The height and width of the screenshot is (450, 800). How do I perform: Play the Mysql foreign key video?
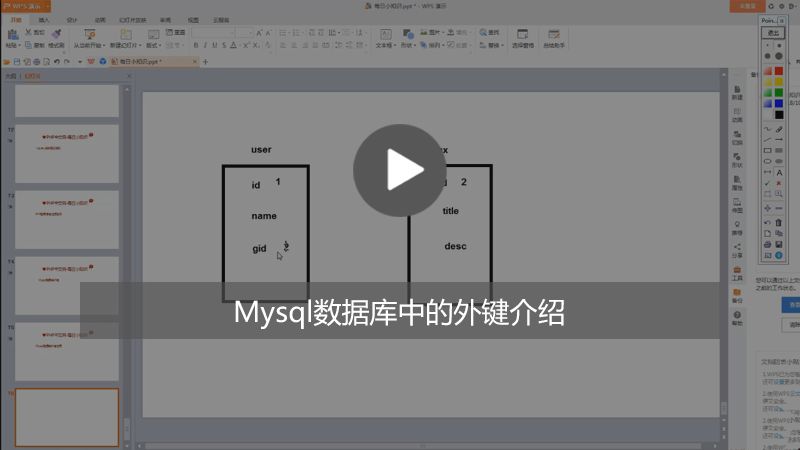pos(399,170)
